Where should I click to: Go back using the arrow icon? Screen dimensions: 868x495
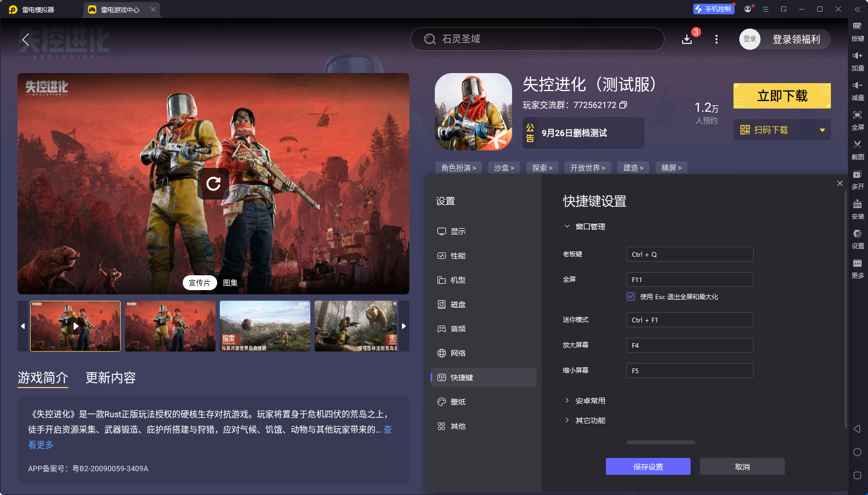click(25, 39)
